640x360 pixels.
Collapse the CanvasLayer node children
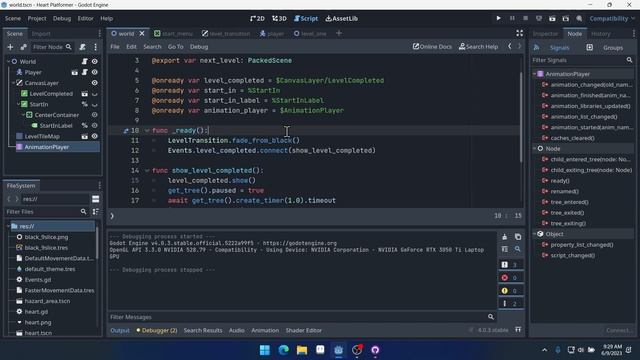pos(13,83)
